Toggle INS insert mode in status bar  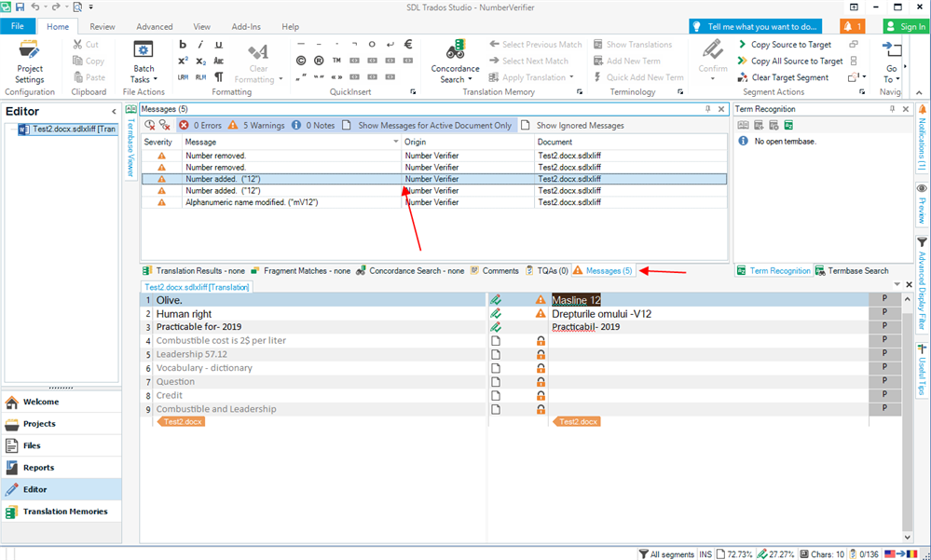[705, 554]
